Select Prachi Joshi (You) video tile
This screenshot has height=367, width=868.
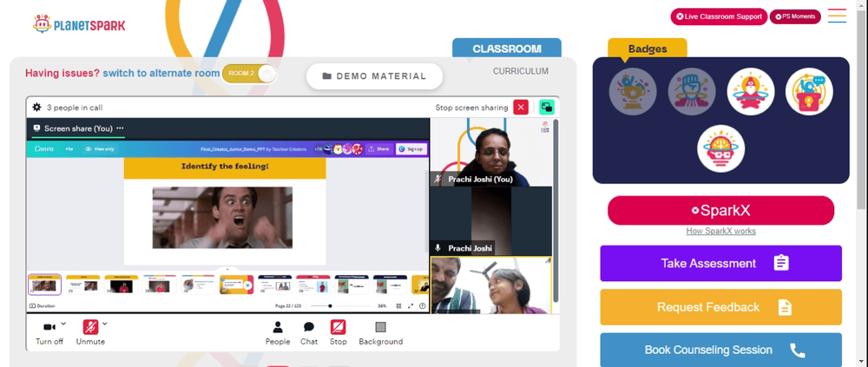491,152
